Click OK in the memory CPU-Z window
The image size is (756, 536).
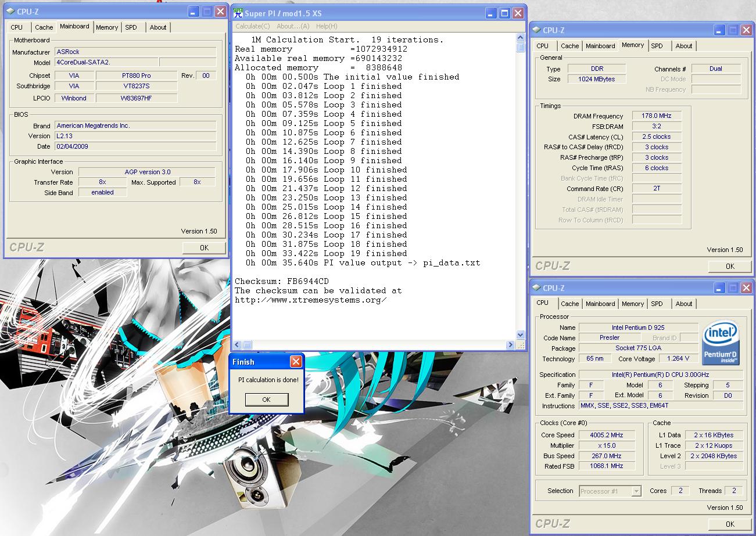point(730,267)
